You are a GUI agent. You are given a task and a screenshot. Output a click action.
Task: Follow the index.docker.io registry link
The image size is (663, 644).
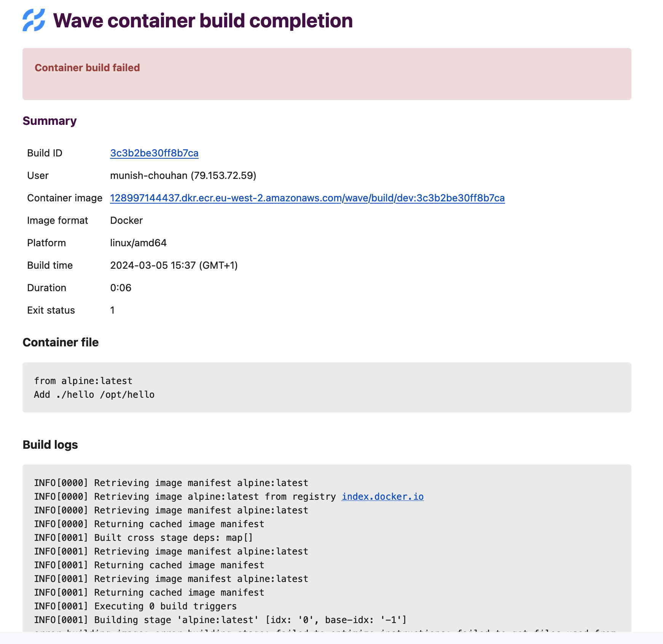(x=382, y=497)
